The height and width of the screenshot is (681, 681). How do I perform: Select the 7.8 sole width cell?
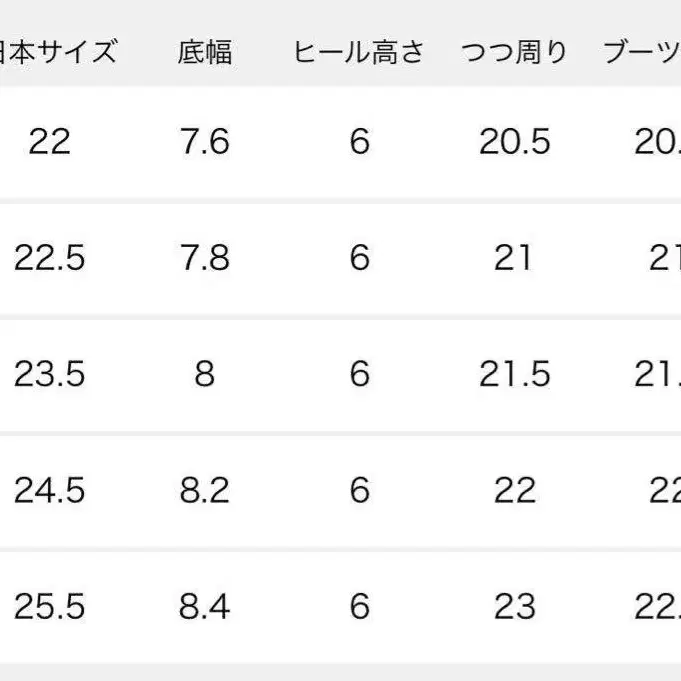pyautogui.click(x=205, y=258)
